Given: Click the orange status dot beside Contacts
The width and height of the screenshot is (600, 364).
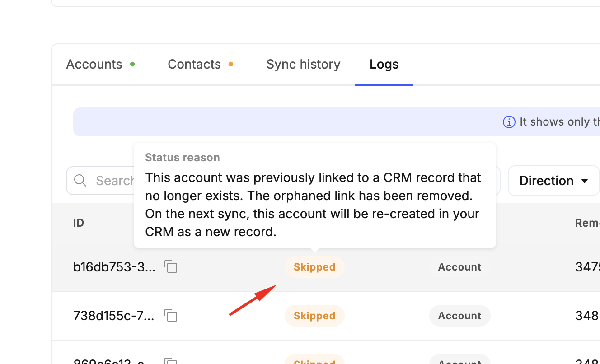Looking at the screenshot, I should [x=231, y=65].
